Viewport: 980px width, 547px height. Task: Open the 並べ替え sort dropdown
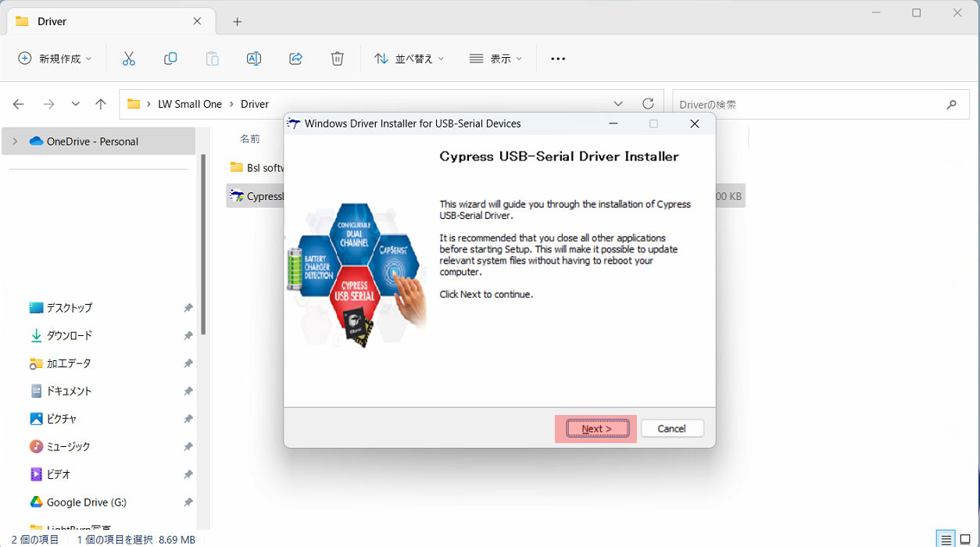(x=409, y=59)
